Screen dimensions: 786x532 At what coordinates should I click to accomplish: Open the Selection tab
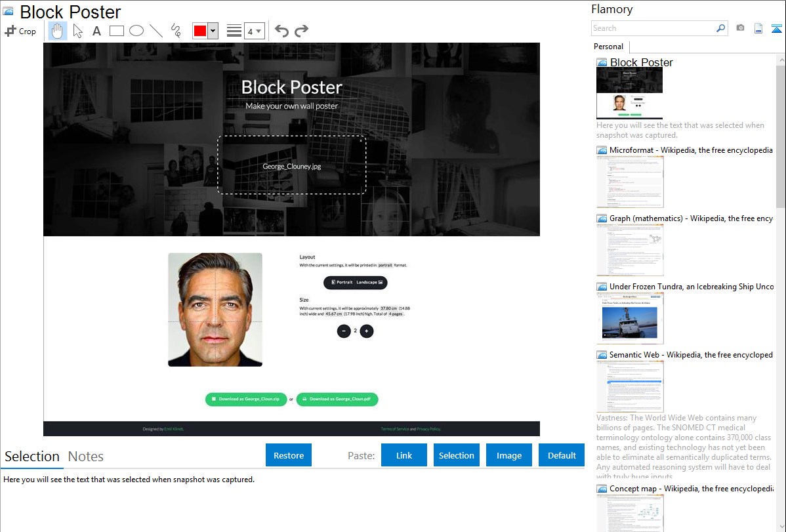(32, 457)
